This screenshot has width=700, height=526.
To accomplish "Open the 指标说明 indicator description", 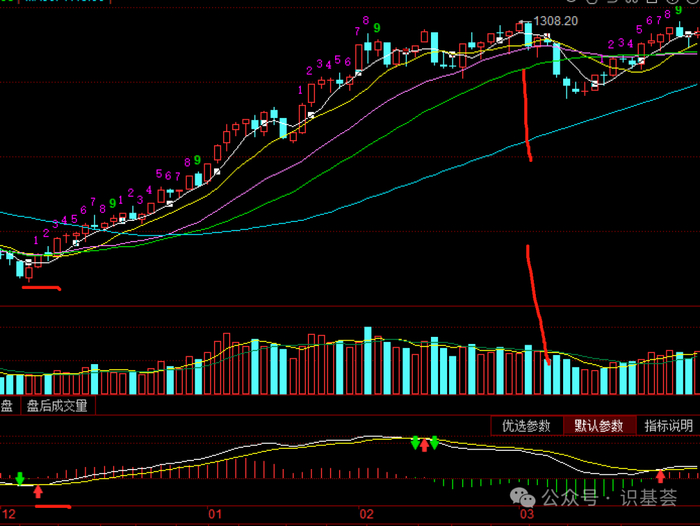I will (x=668, y=426).
